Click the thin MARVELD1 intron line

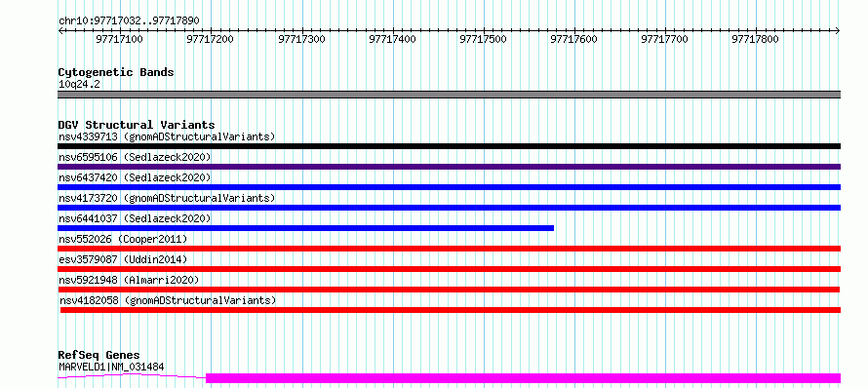click(132, 376)
